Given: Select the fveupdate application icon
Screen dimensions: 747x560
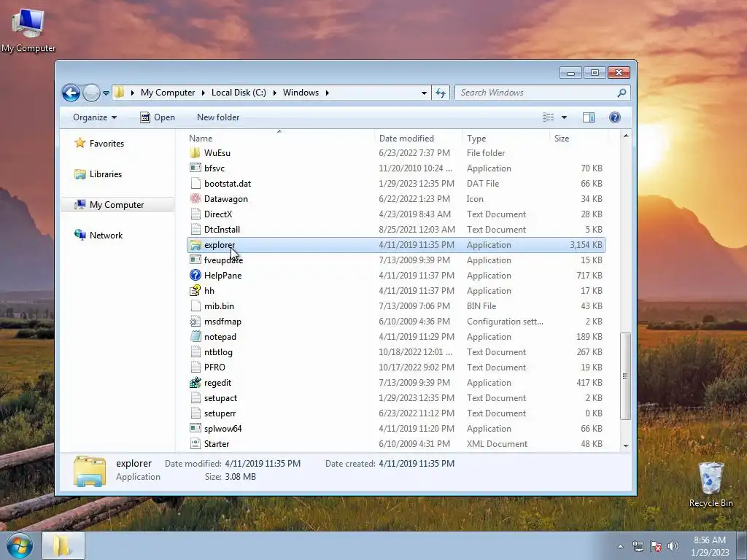Looking at the screenshot, I should pos(196,260).
